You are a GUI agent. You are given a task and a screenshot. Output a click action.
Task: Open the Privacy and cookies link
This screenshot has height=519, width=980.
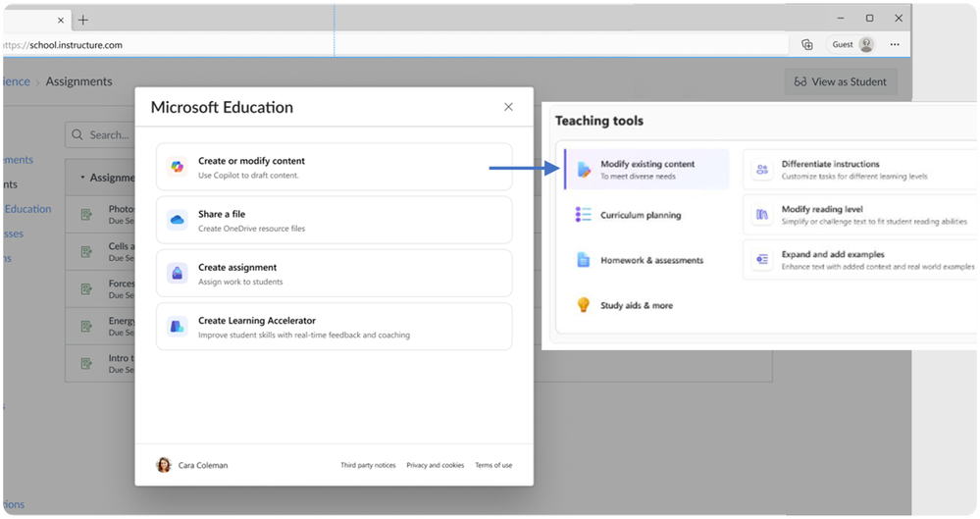click(x=435, y=465)
